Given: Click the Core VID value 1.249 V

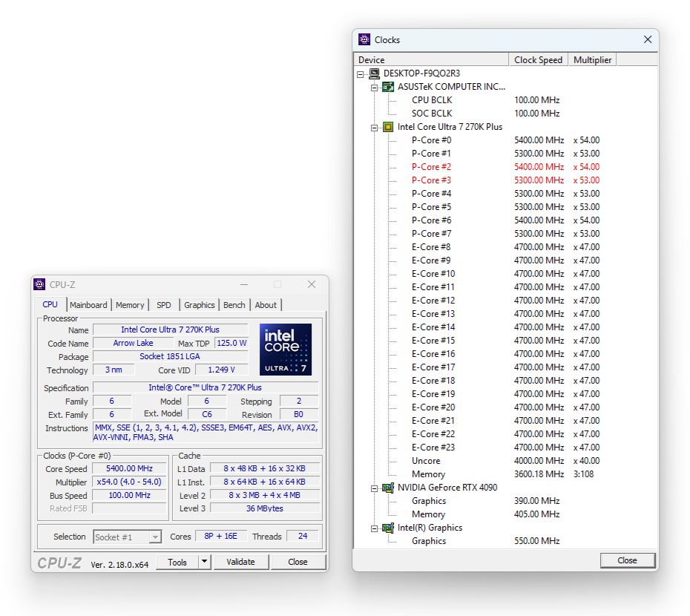Looking at the screenshot, I should click(221, 370).
